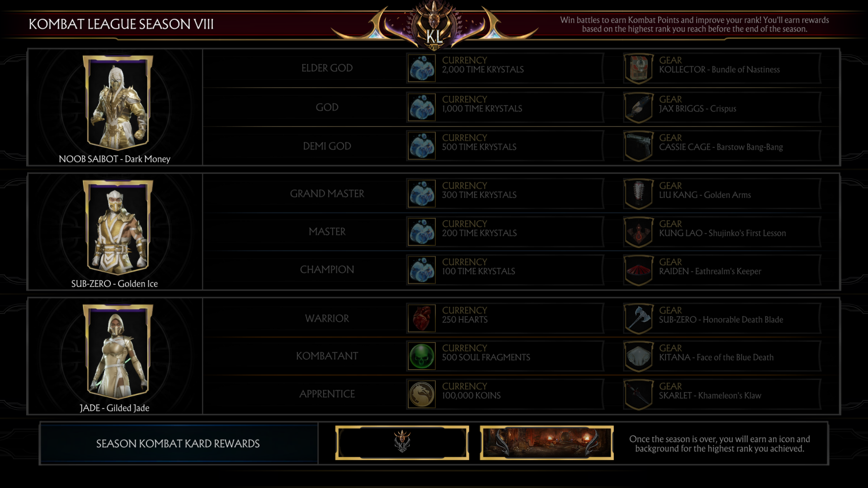Click the 100,000 Koins dragon icon

click(x=421, y=394)
